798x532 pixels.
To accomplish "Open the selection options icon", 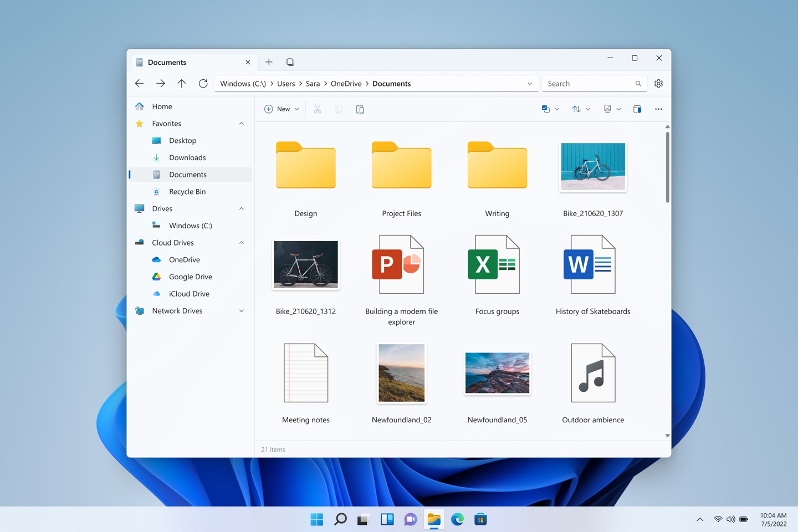I will [x=545, y=109].
